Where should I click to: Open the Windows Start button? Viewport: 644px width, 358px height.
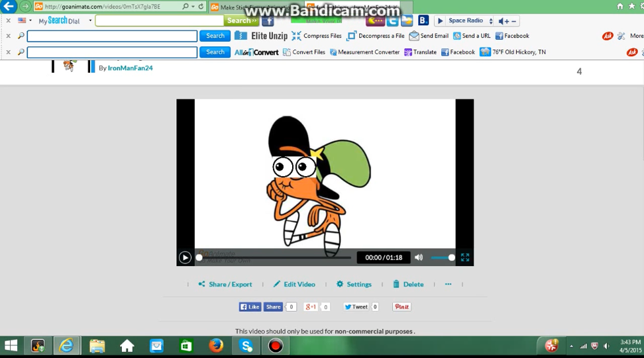tap(11, 346)
